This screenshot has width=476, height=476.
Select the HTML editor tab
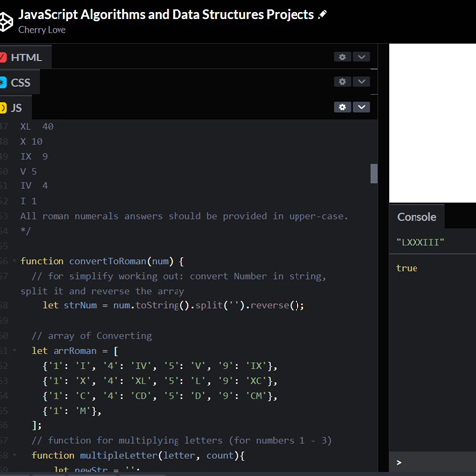coord(26,58)
